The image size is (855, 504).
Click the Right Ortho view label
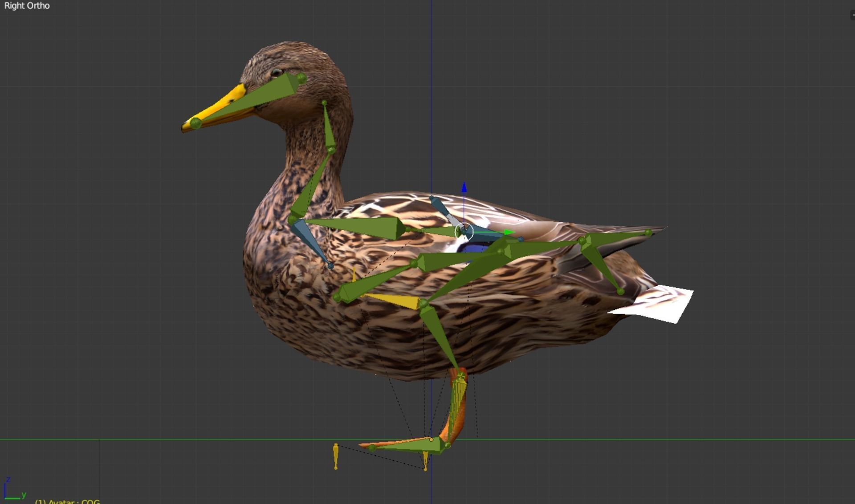(x=27, y=6)
